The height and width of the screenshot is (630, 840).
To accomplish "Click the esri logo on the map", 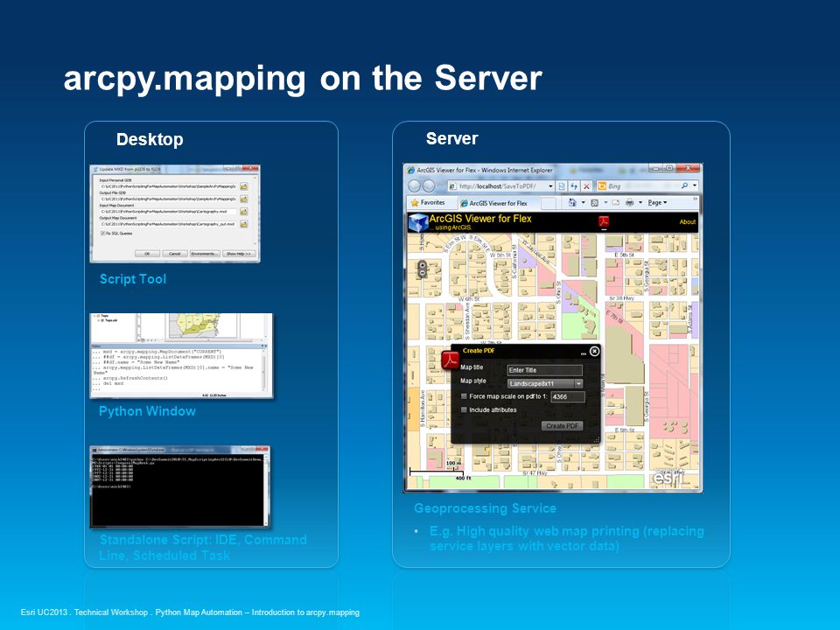I will [668, 477].
